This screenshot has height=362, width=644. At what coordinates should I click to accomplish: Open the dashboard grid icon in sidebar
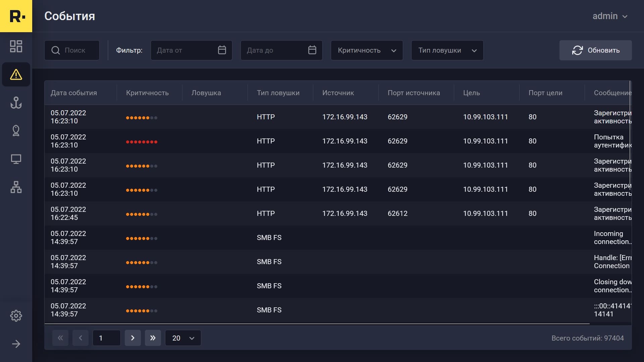point(16,46)
